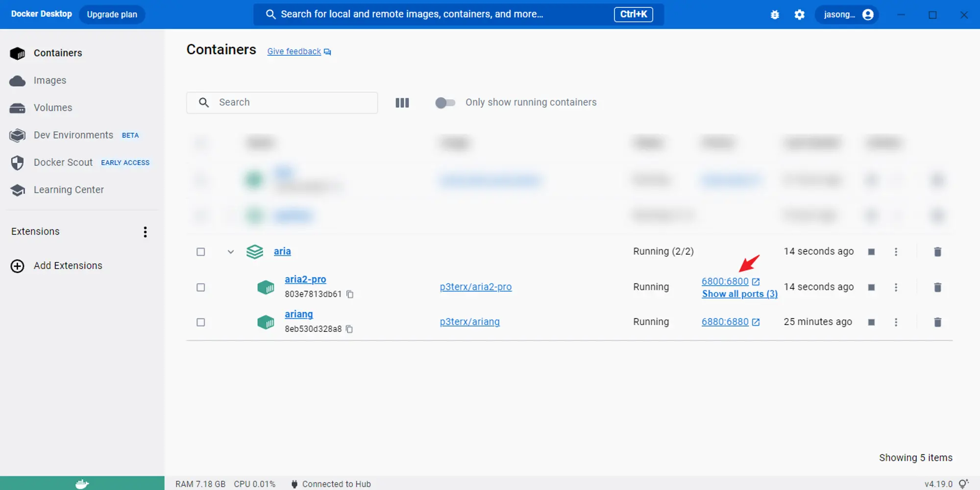980x490 pixels.
Task: Open the p3terx/aria2-pro image link
Action: (x=476, y=287)
